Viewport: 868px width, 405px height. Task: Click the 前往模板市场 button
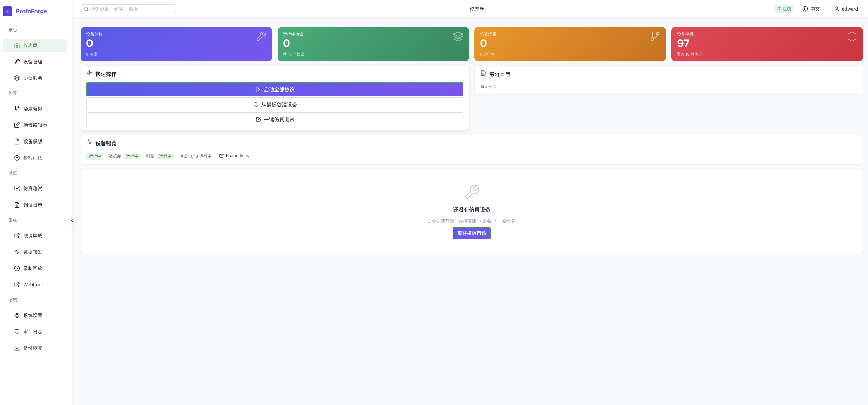(472, 233)
